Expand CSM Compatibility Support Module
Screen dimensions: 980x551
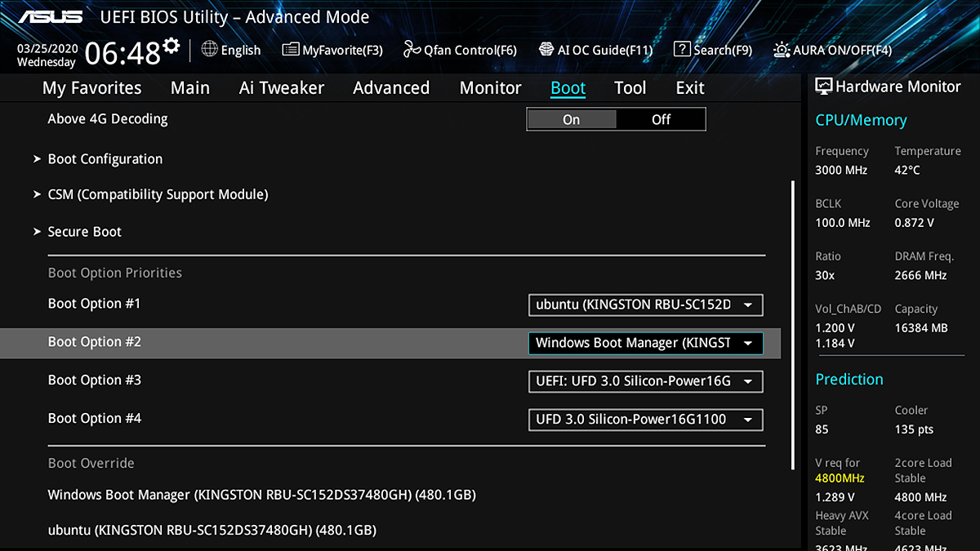click(x=158, y=194)
